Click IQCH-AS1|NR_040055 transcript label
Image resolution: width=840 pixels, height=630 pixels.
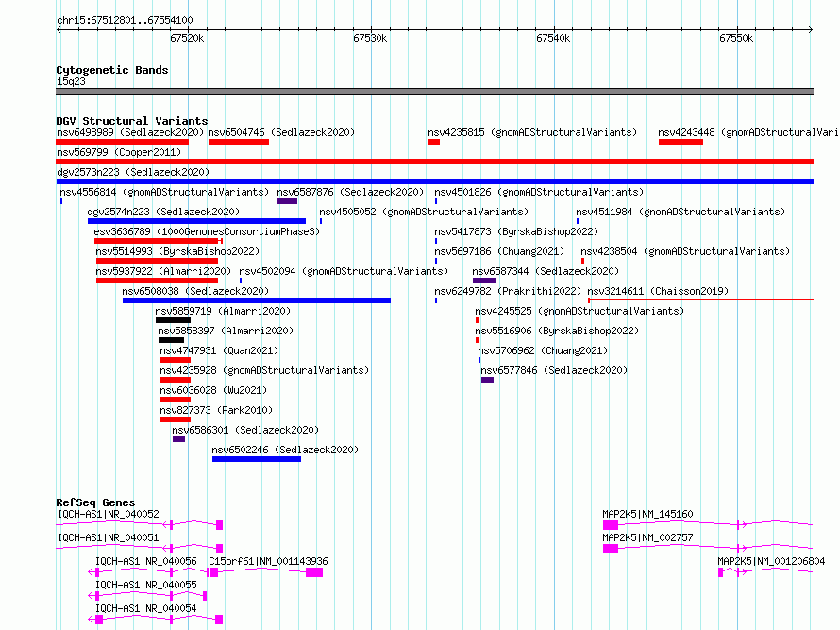(x=145, y=585)
